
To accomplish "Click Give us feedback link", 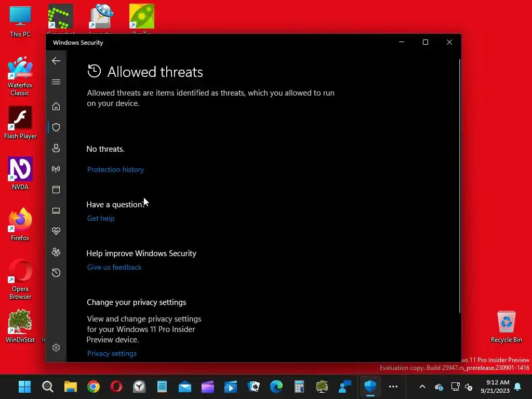I will coord(114,268).
